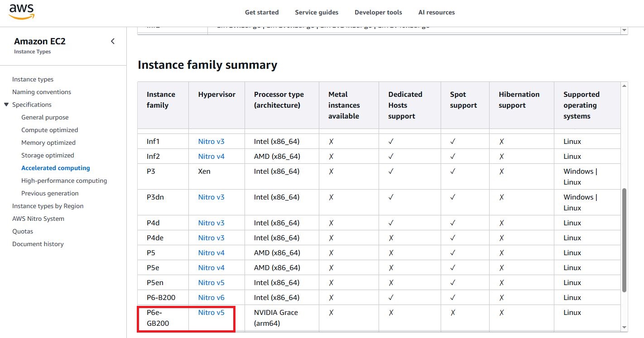Open Document history page

click(x=38, y=244)
